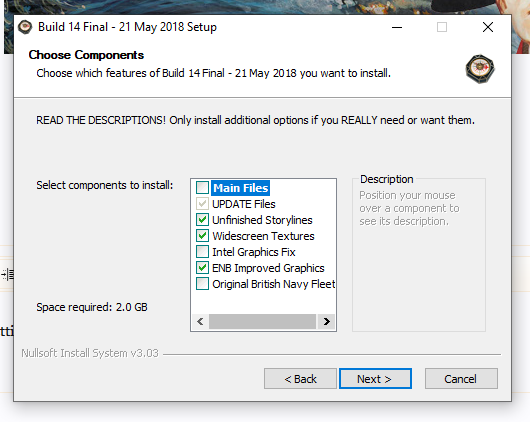Close the Setup window with X
Viewport: 530px width, 422px height.
coord(488,27)
